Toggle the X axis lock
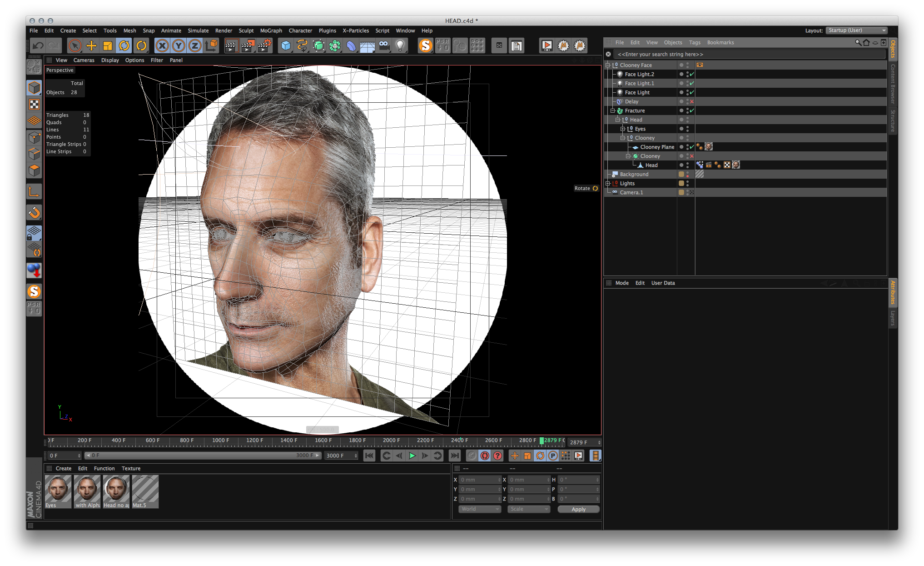Screen dimensions: 924x566 162,45
